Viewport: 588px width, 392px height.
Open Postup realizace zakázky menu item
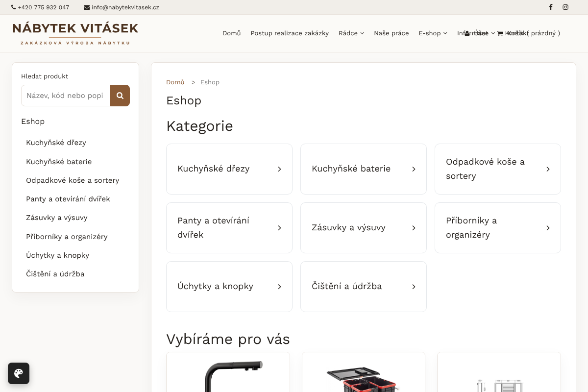[290, 33]
